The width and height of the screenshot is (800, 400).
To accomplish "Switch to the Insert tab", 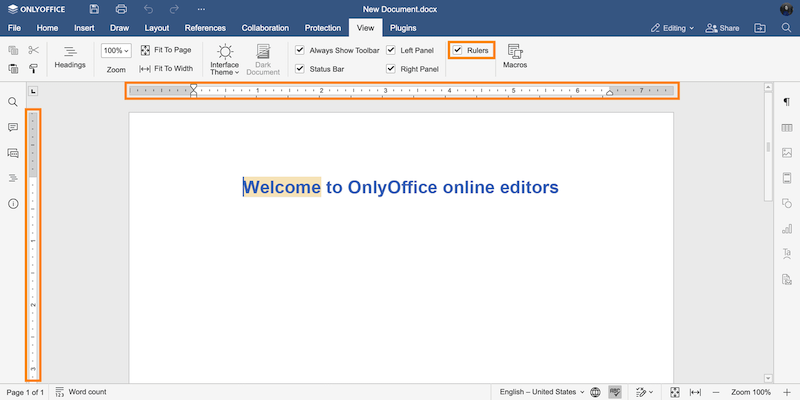I will click(84, 28).
